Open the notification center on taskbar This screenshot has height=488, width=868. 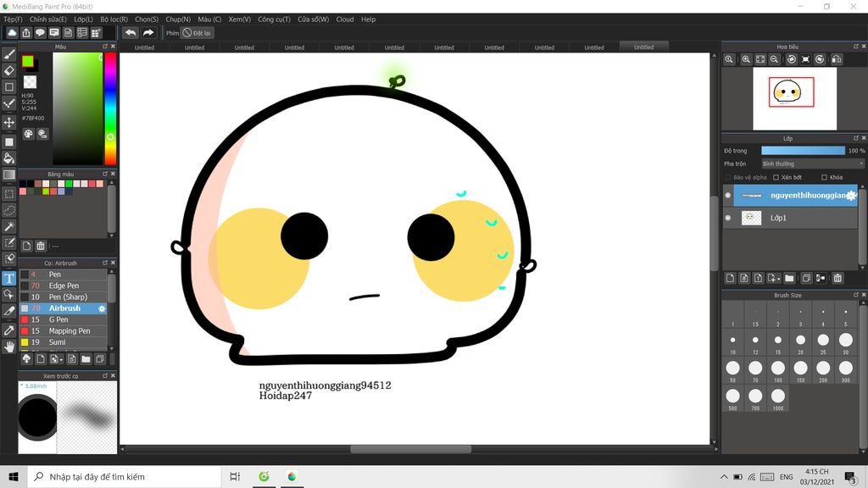[850, 476]
